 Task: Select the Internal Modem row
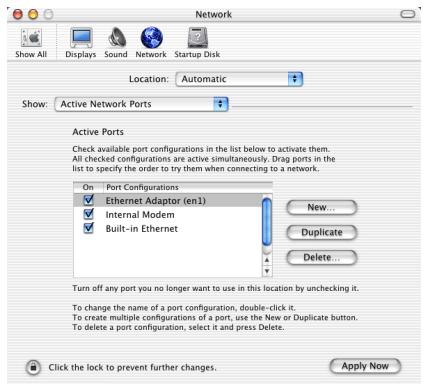point(167,215)
